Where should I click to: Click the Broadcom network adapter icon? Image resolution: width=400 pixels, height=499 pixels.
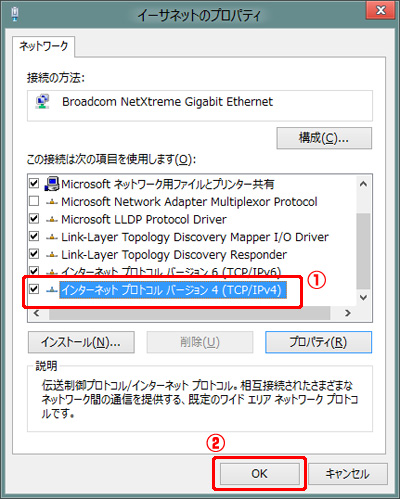pyautogui.click(x=42, y=102)
